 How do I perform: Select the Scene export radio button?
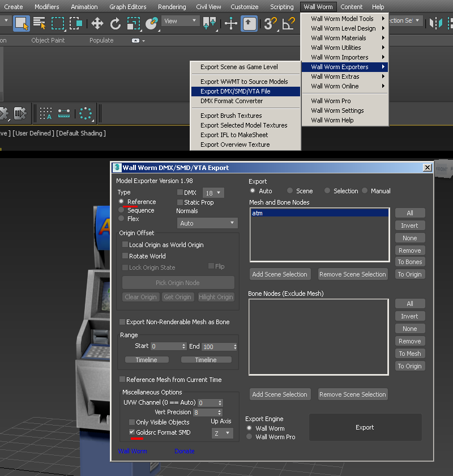pos(290,190)
